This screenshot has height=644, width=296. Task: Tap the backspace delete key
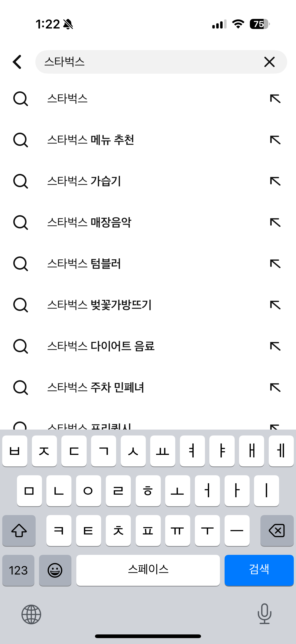[277, 531]
